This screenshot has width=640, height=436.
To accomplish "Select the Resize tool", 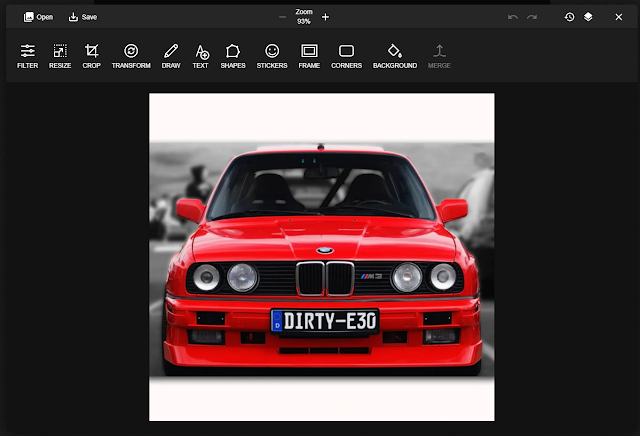I will 60,56.
